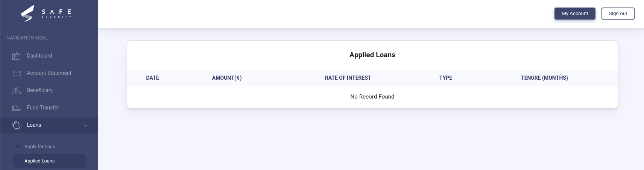Click the AMOUNT(₹) column header
Screen dimensions: 644x170
point(227,78)
